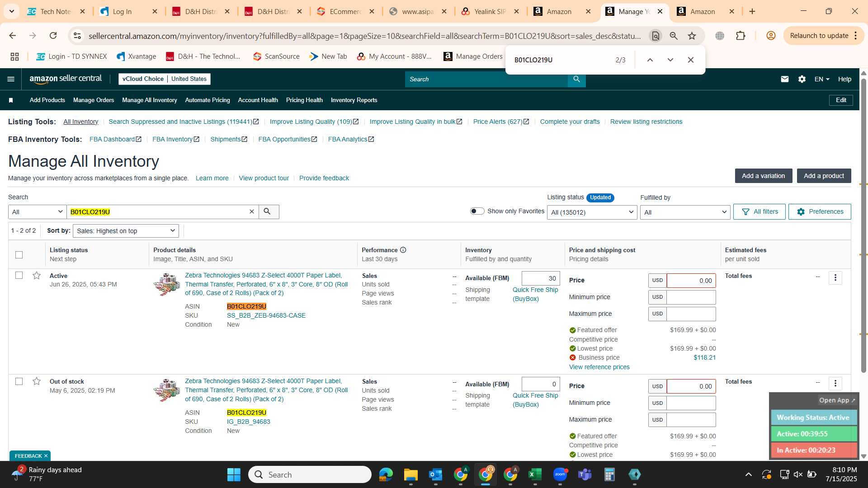Image resolution: width=868 pixels, height=488 pixels.
Task: Reload the browser page
Action: click(53, 36)
